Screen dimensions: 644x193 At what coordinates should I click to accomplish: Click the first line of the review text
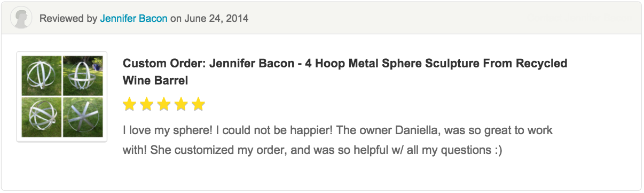337,130
